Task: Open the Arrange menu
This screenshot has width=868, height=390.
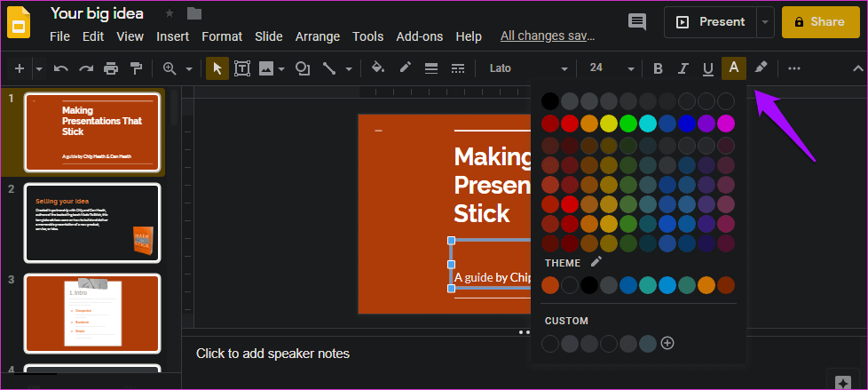Action: 318,36
